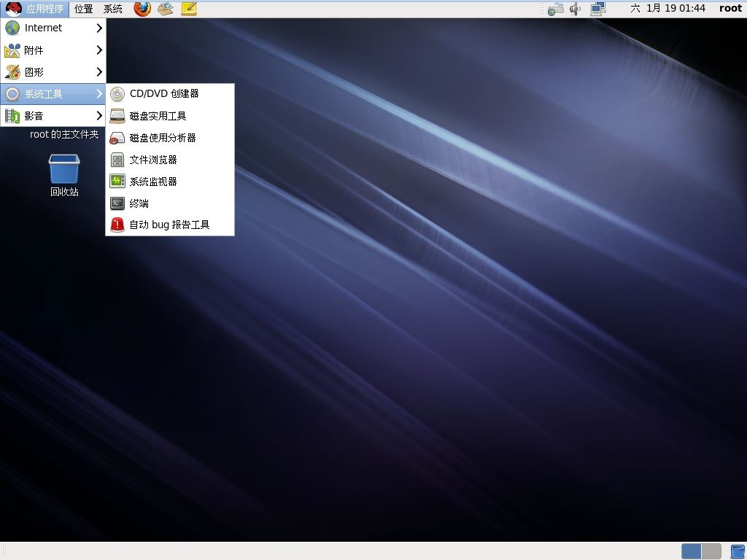Open root 的主文件夹 desktop label

pos(64,134)
